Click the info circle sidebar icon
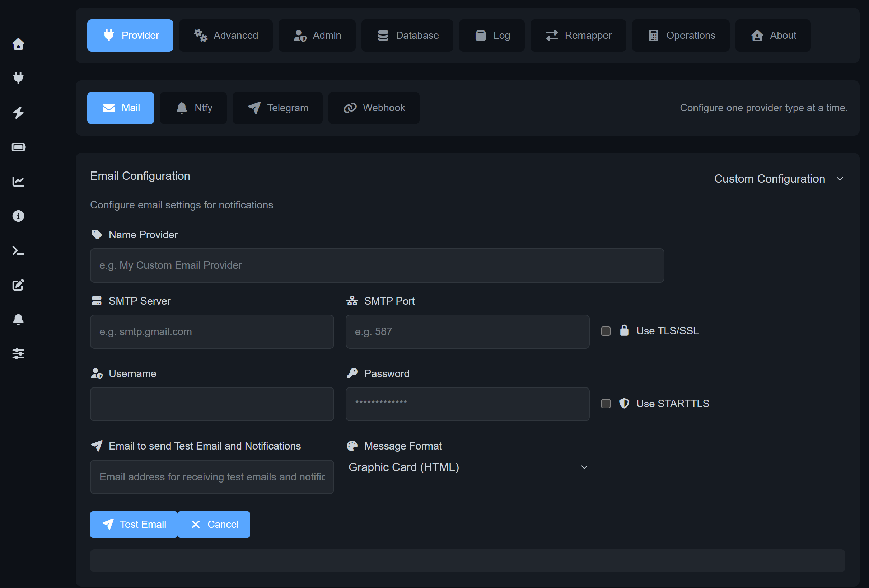Image resolution: width=869 pixels, height=588 pixels. tap(18, 216)
